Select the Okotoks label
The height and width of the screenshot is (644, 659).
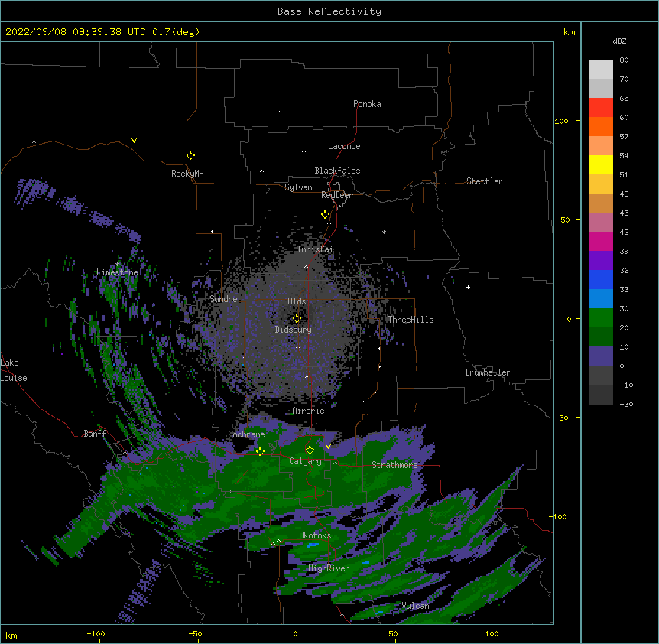tap(315, 535)
